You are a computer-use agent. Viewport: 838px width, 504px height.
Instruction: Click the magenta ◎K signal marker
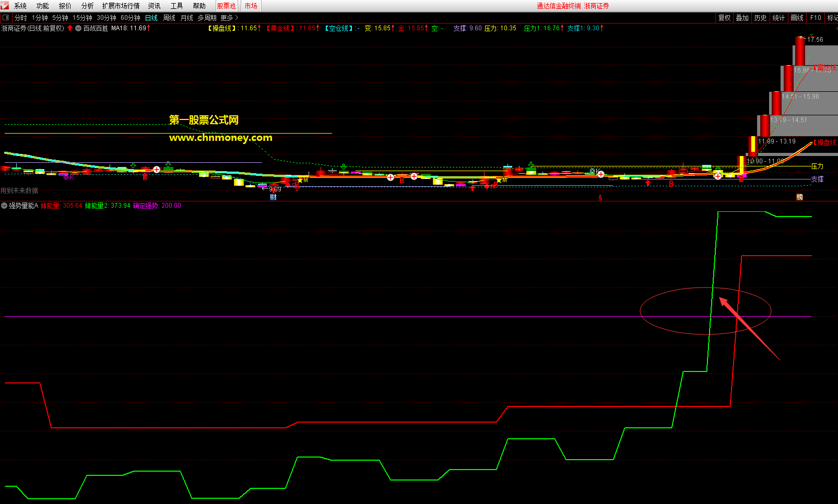[68, 177]
